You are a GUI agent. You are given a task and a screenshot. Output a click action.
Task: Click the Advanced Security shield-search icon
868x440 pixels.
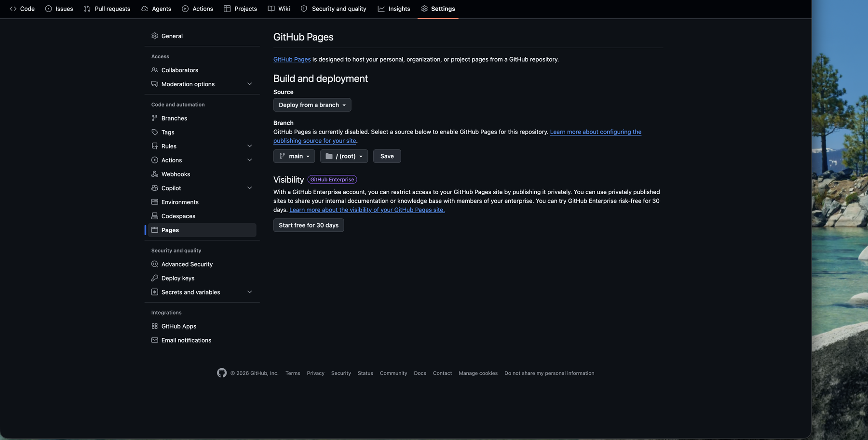click(155, 265)
